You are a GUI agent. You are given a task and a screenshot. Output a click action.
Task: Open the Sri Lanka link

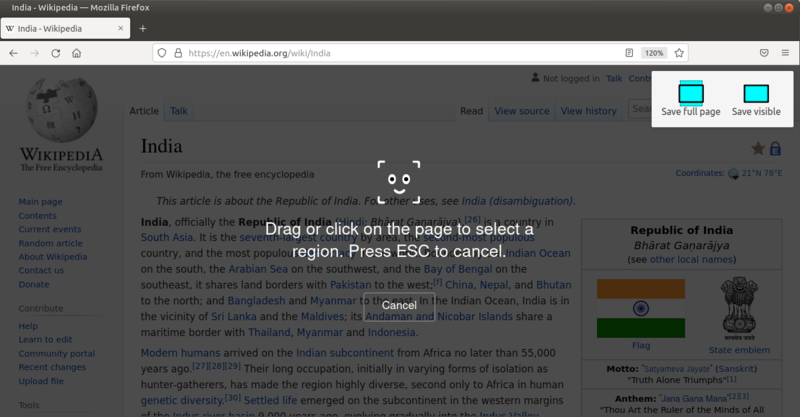click(x=234, y=316)
